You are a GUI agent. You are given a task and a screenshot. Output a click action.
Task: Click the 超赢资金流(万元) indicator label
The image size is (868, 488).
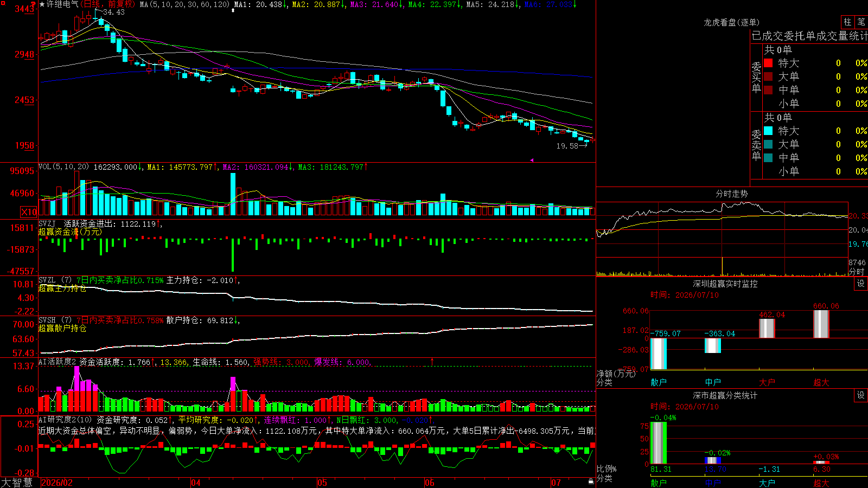point(70,232)
